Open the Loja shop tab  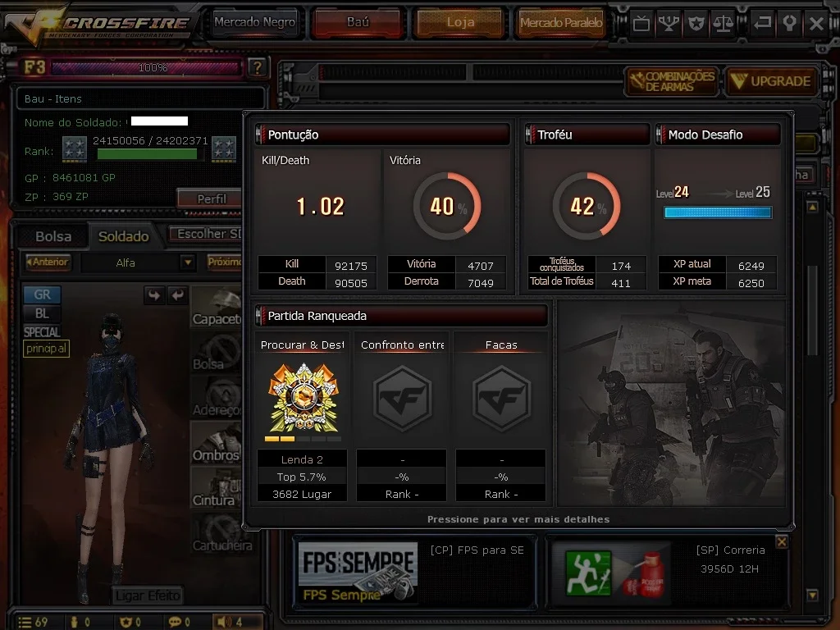(460, 22)
